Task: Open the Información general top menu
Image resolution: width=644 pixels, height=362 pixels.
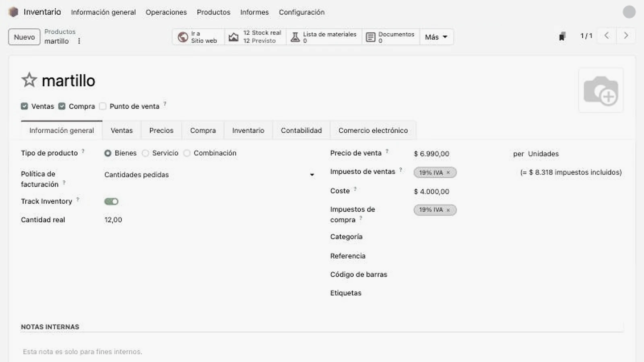Action: coord(103,12)
